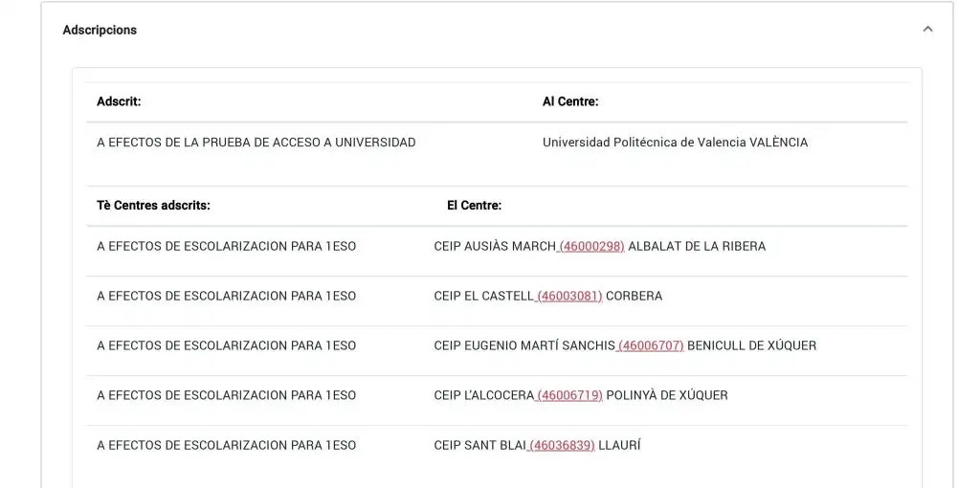Collapse the Adscripcions section chevron
The width and height of the screenshot is (980, 488).
pos(927,30)
